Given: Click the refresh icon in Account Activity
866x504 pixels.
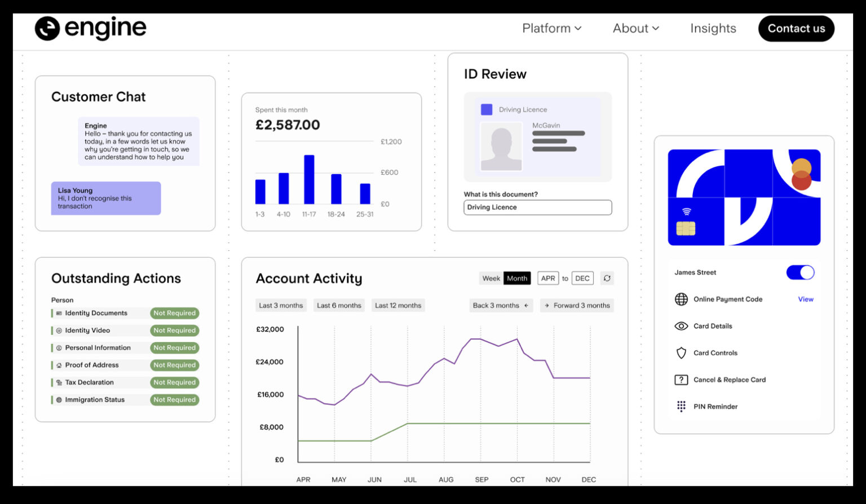Looking at the screenshot, I should [607, 278].
